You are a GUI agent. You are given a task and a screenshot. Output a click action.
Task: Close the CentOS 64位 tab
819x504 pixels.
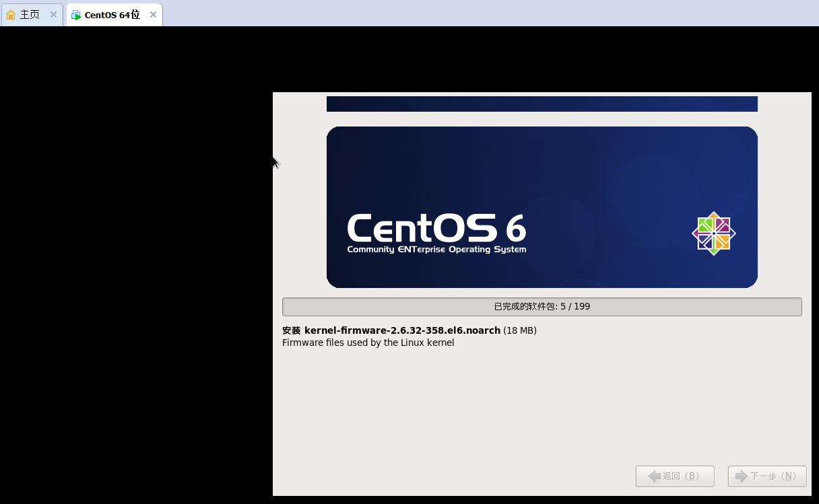coord(153,15)
